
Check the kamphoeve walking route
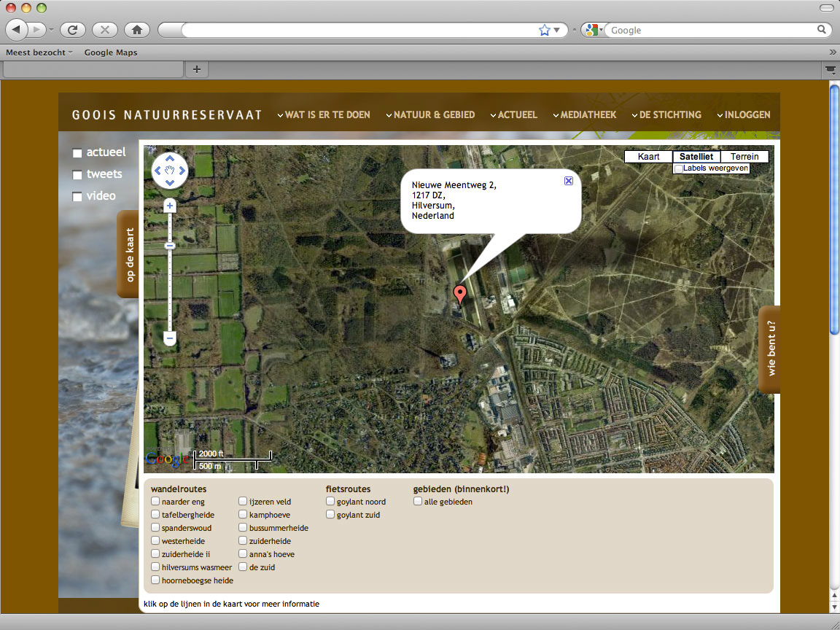[243, 515]
